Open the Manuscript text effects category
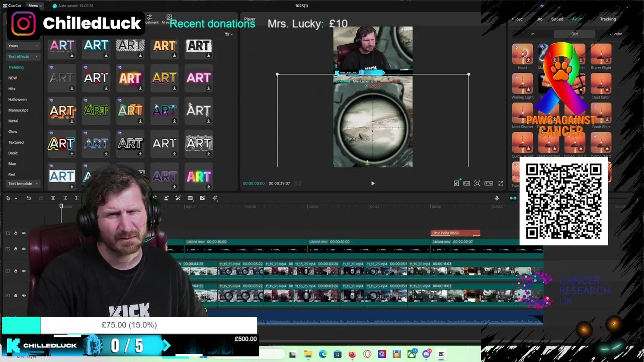Viewport: 644px width, 362px height. (18, 110)
